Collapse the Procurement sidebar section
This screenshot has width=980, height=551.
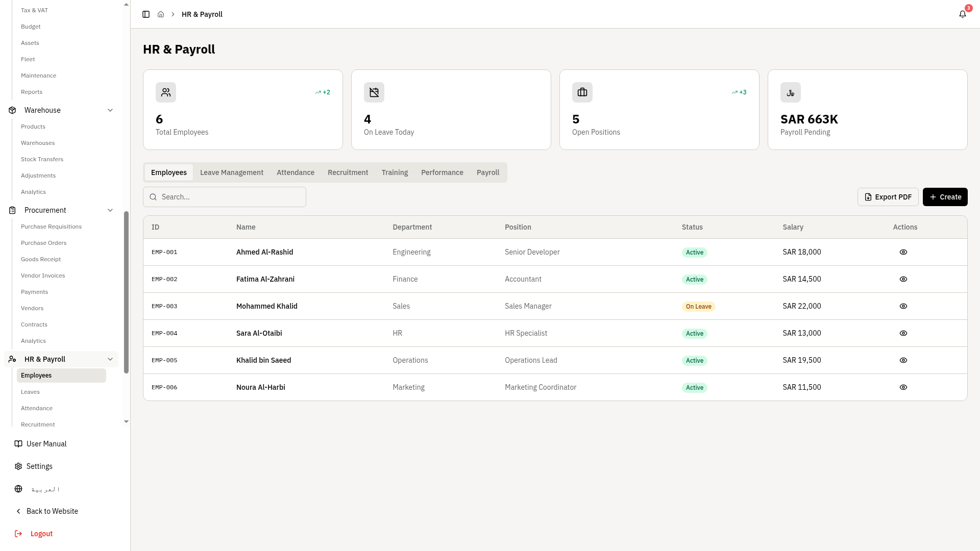[110, 210]
